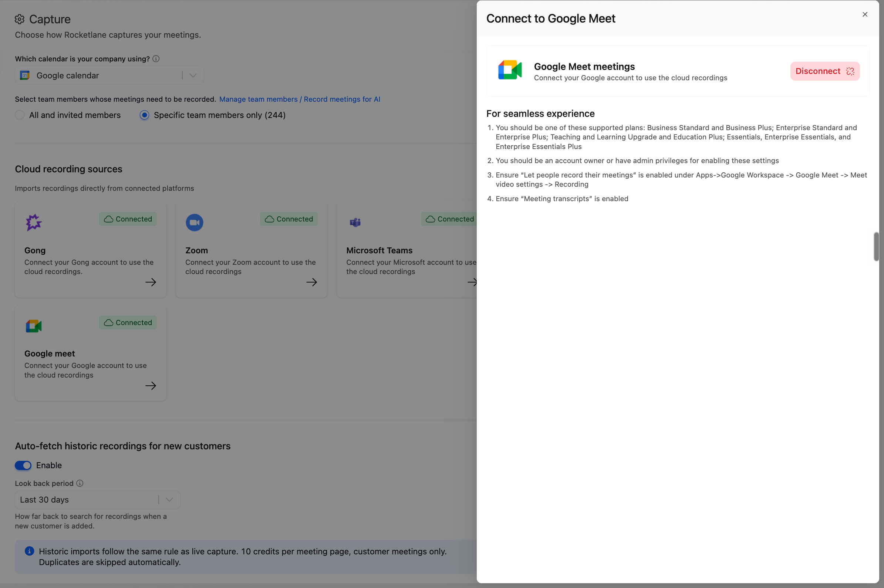
Task: Click the Gong Connected status badge
Action: coord(128,219)
